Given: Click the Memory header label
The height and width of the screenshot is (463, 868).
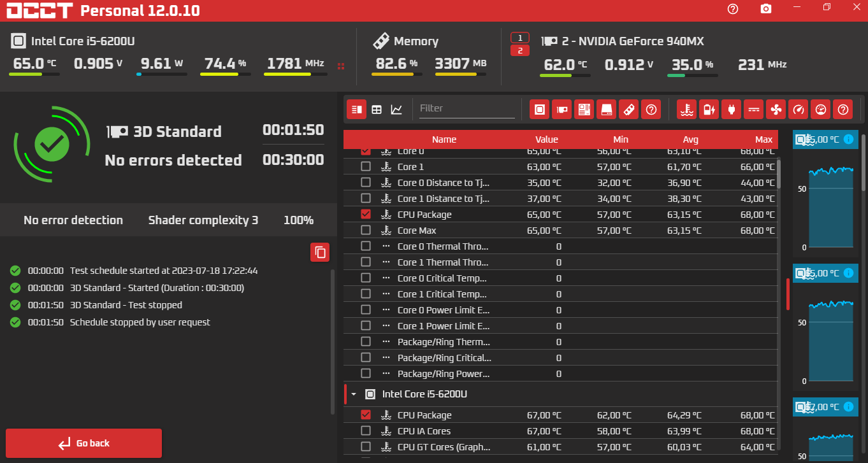Looking at the screenshot, I should click(416, 41).
